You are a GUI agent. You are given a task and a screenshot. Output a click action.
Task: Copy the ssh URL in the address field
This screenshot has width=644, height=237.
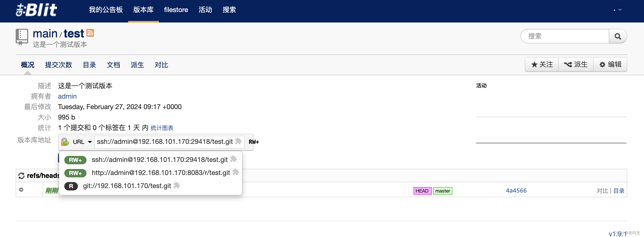[x=238, y=141]
